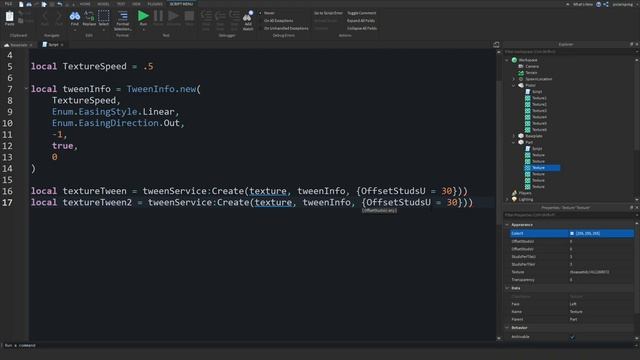Click the Script icon under Part
This screenshot has height=360, width=640.
click(x=528, y=149)
